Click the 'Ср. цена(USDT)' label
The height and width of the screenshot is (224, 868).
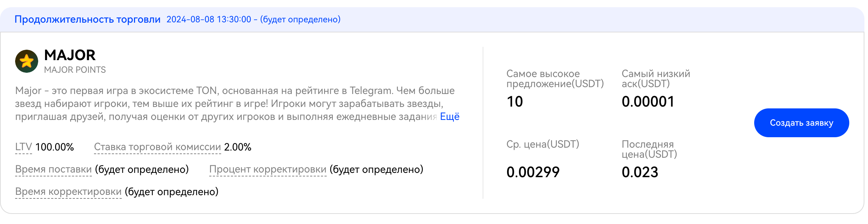[542, 144]
